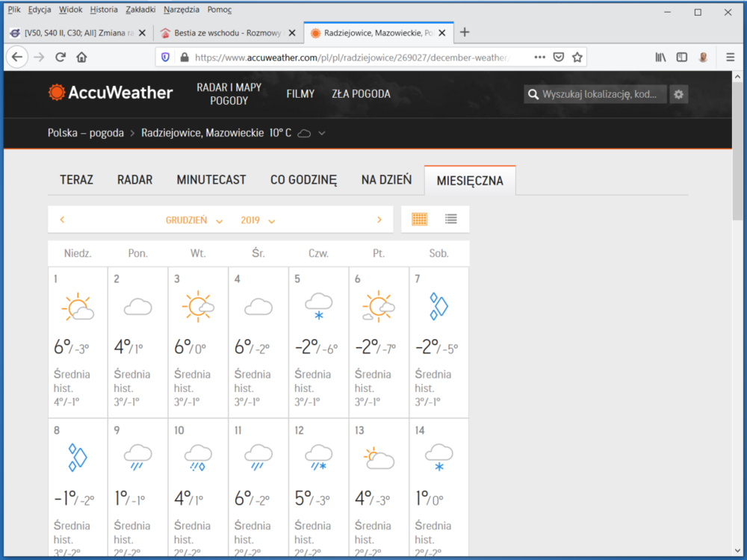
Task: Open AccuWeather settings gear
Action: click(x=678, y=94)
